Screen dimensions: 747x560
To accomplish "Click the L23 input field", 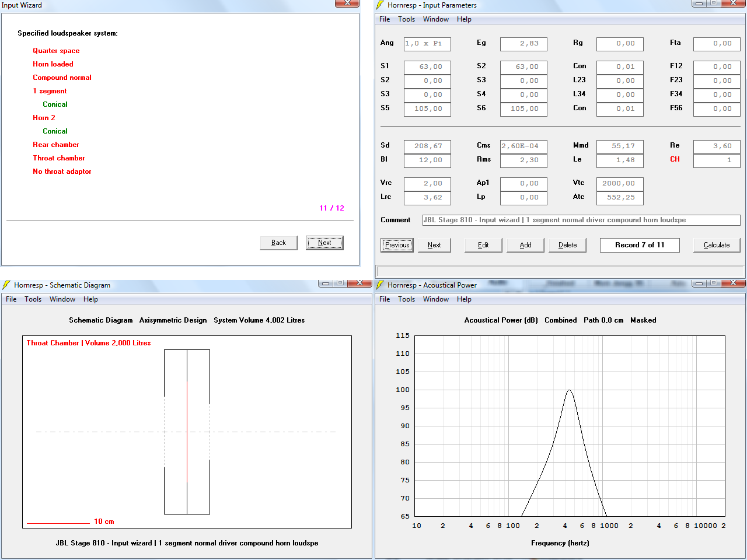I will (620, 81).
